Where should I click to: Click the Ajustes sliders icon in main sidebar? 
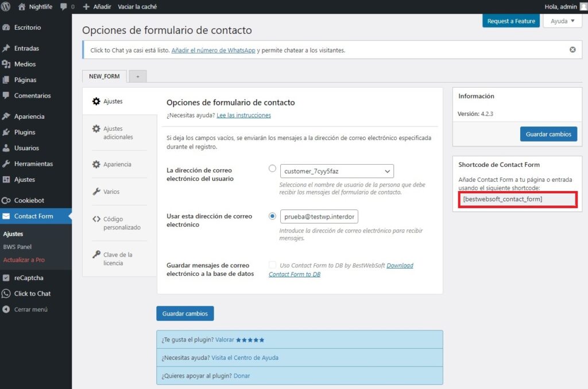point(6,179)
